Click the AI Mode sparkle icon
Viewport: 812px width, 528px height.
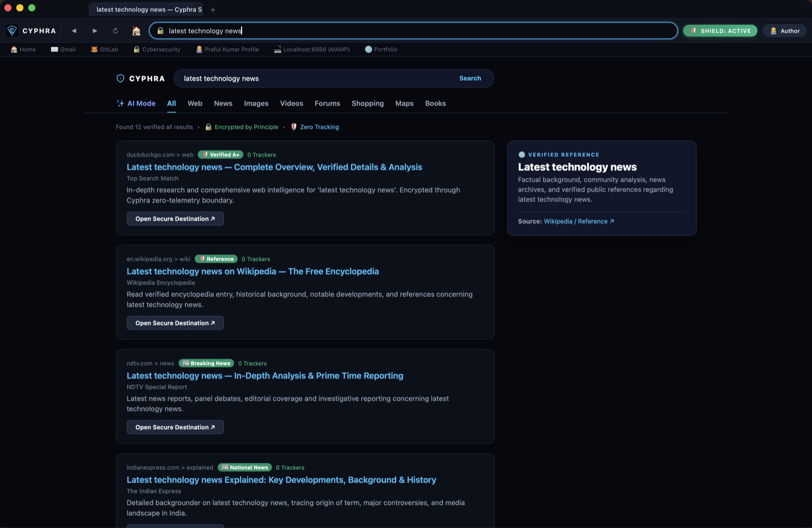pos(120,103)
